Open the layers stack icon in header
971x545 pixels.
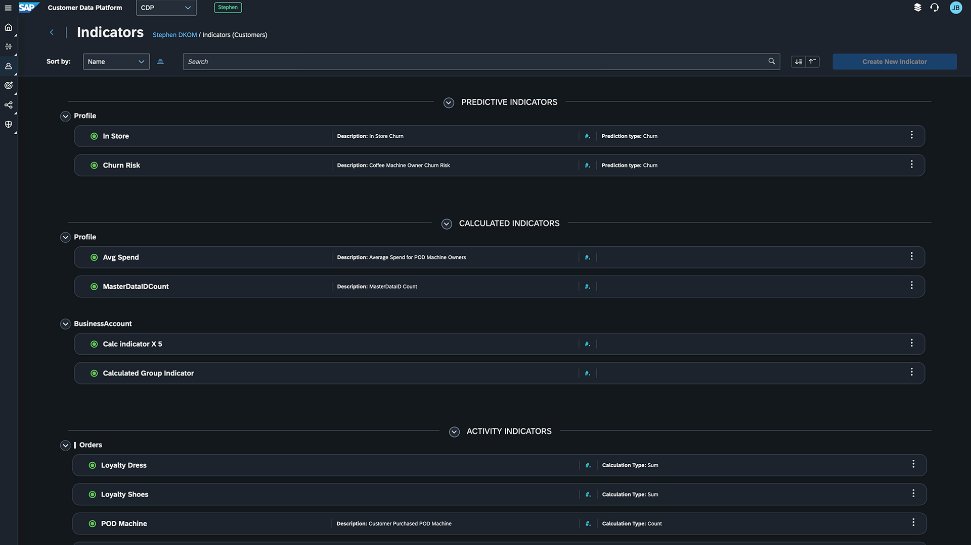click(x=917, y=8)
